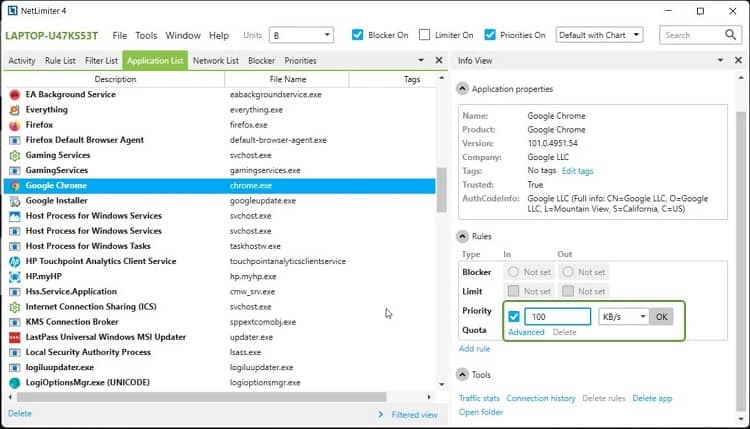Select the EA Background Service icon

coord(15,95)
